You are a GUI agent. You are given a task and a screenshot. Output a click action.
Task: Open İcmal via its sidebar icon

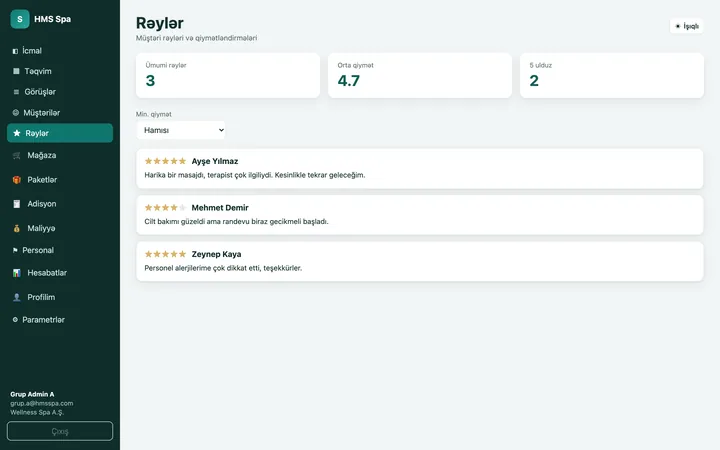click(x=15, y=51)
